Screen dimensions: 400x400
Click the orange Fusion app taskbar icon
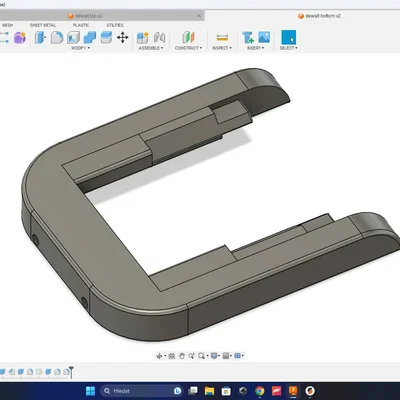tap(293, 391)
